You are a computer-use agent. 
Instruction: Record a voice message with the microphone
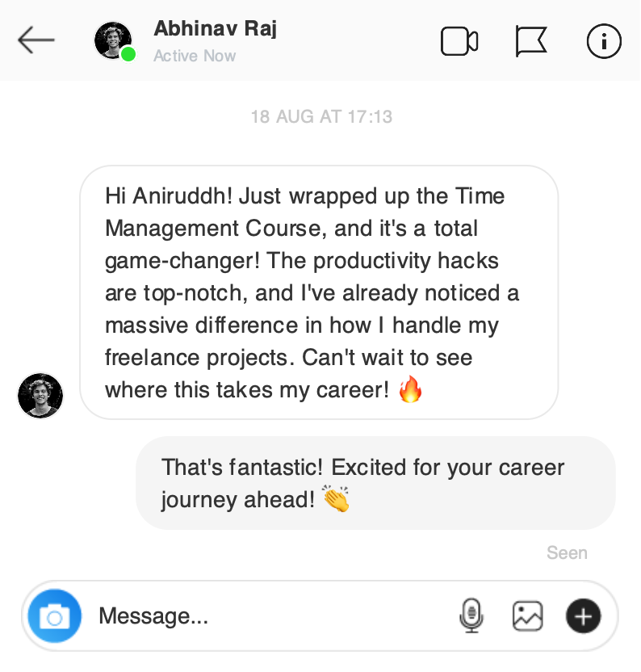pyautogui.click(x=471, y=615)
